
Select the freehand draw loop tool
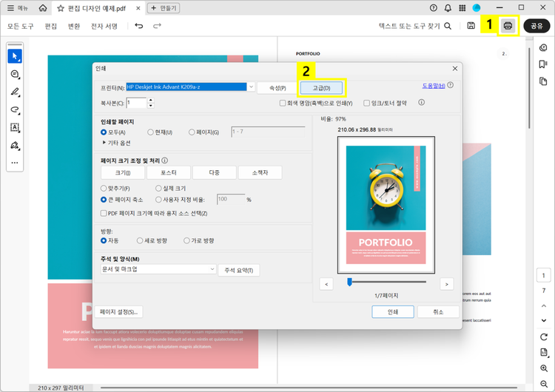click(15, 109)
